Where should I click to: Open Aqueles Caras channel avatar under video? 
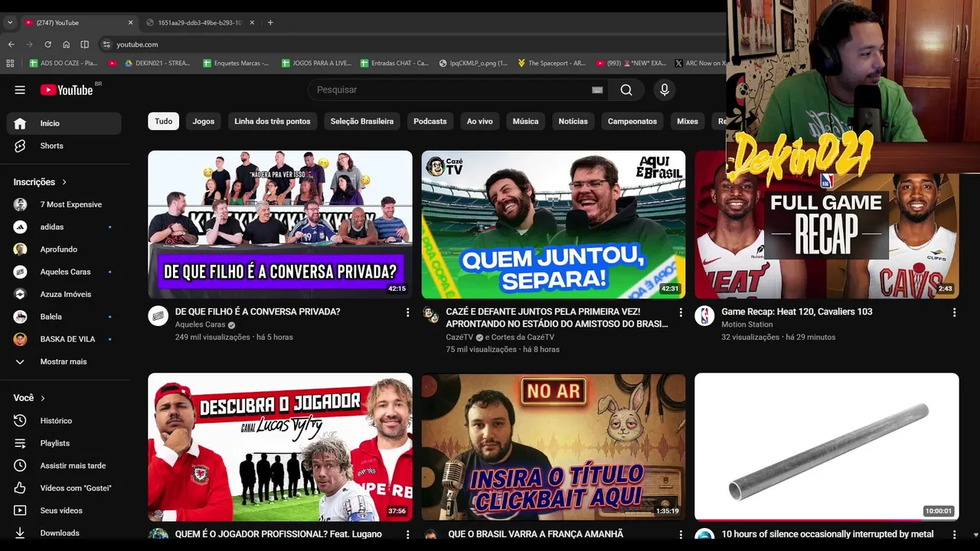[x=158, y=315]
